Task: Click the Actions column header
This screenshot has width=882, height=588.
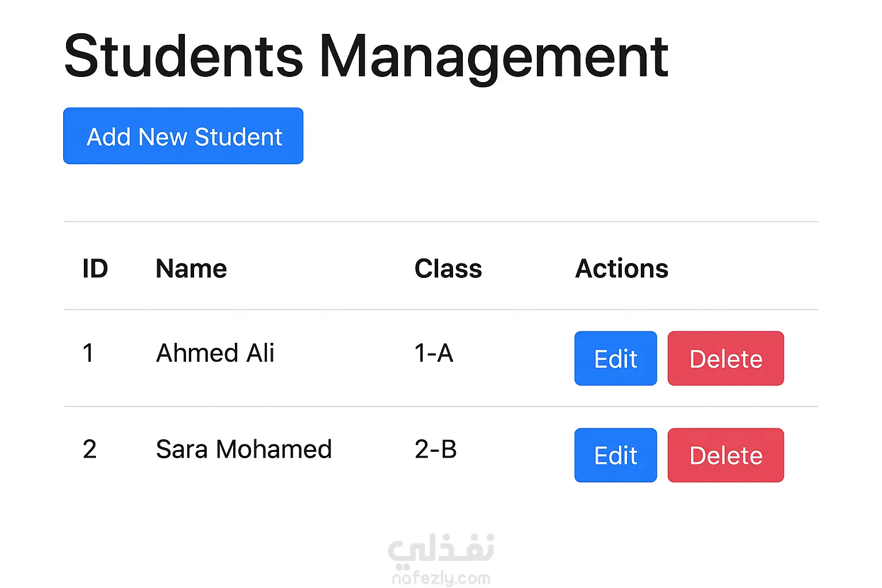Action: tap(622, 269)
